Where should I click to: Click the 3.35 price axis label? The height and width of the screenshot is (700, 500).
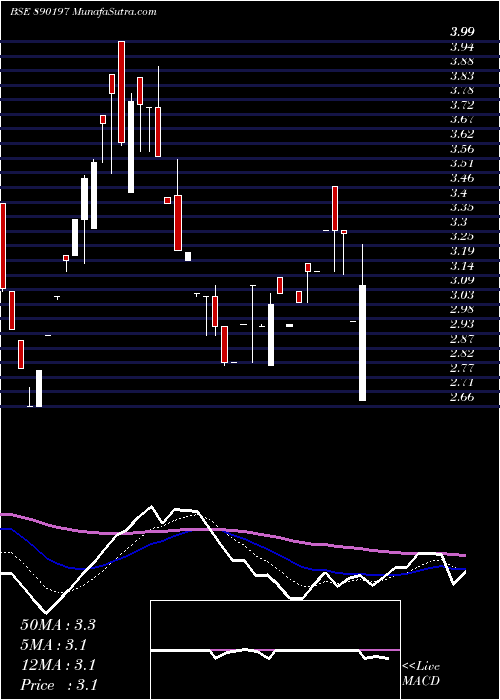pyautogui.click(x=462, y=207)
